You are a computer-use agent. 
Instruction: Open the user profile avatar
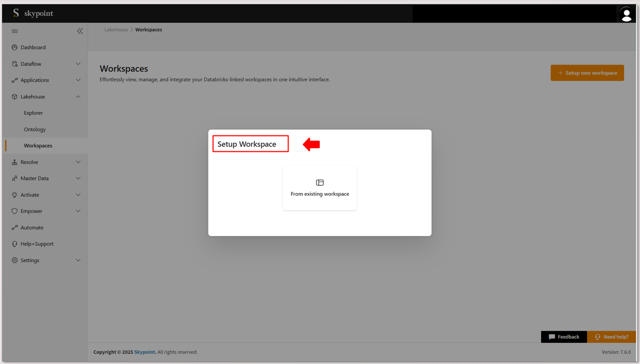[626, 15]
